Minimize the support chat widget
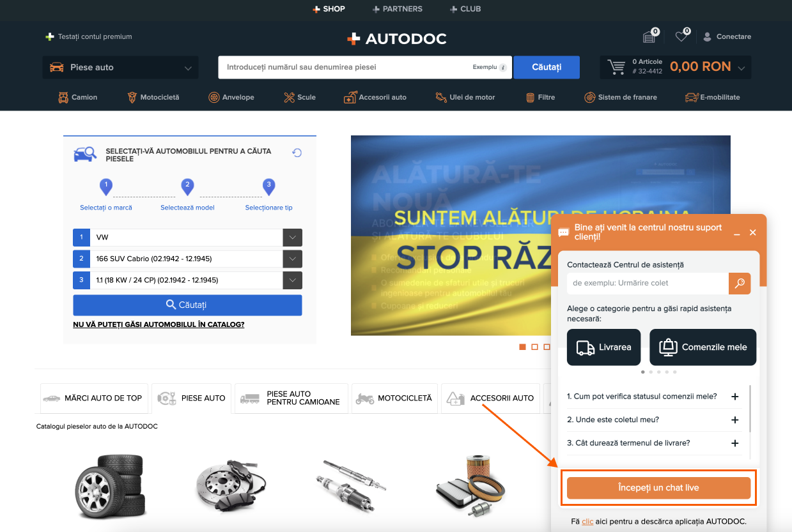This screenshot has height=532, width=792. coord(736,233)
